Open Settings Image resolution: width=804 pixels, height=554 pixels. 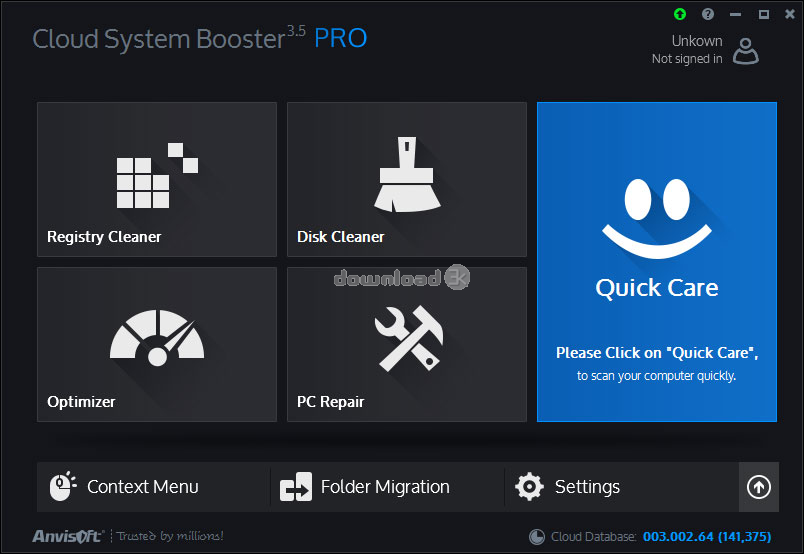621,487
